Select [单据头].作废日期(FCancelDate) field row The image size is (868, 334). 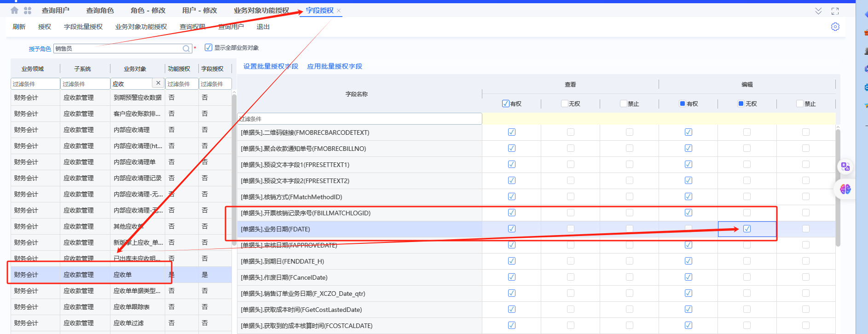359,277
